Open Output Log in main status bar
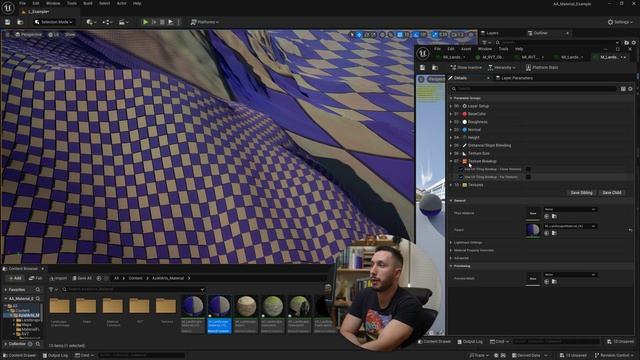Screen dimensions: 640x360 click(55, 356)
